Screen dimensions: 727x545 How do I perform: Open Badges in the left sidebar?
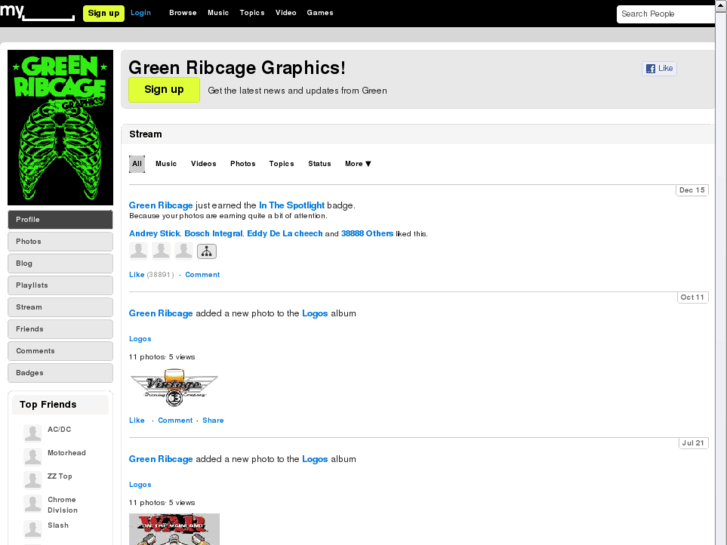tap(60, 373)
